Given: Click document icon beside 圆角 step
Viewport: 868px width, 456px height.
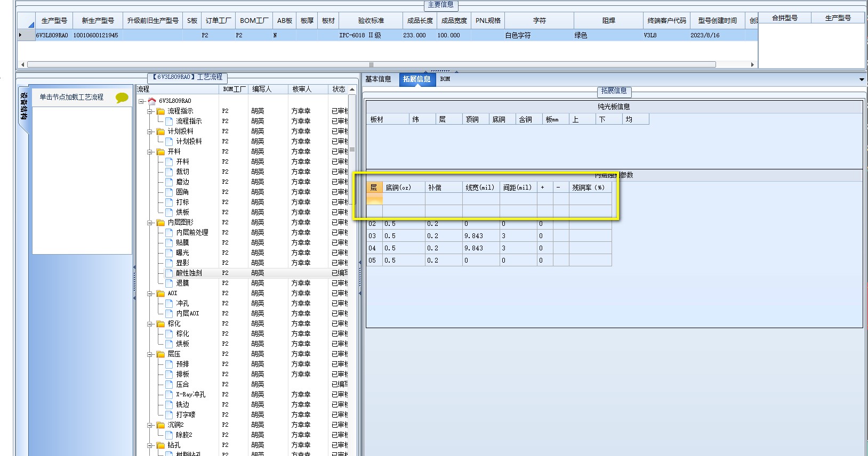Looking at the screenshot, I should click(x=169, y=192).
